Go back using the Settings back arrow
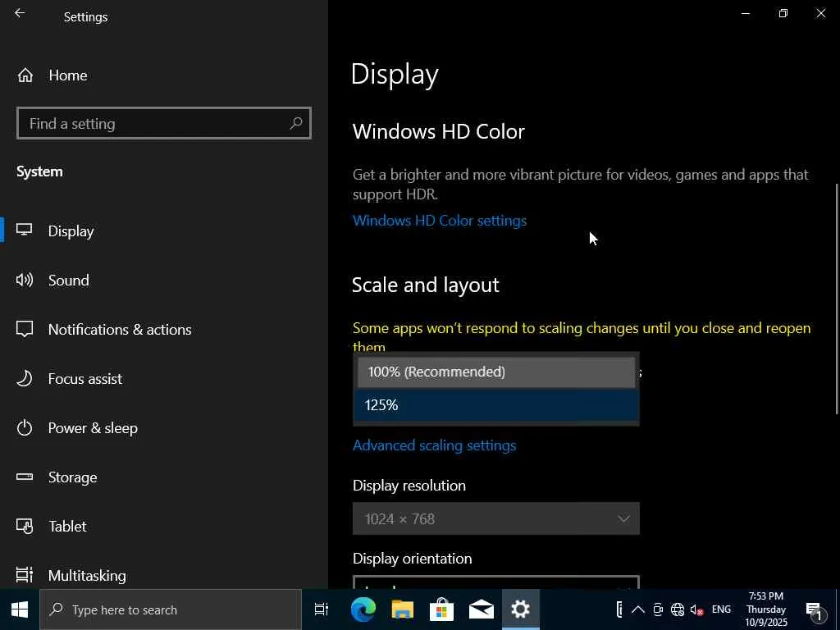840x630 pixels. coord(20,13)
